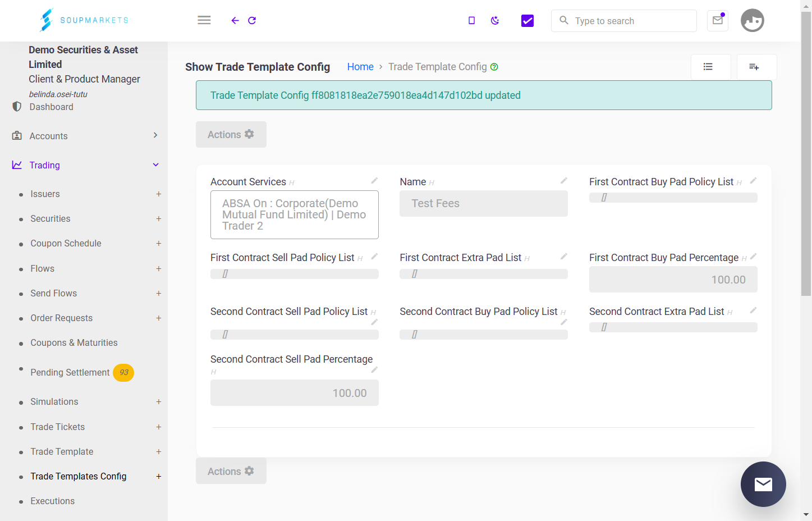The image size is (812, 521).
Task: Expand the Issuers plus icon
Action: [x=159, y=194]
